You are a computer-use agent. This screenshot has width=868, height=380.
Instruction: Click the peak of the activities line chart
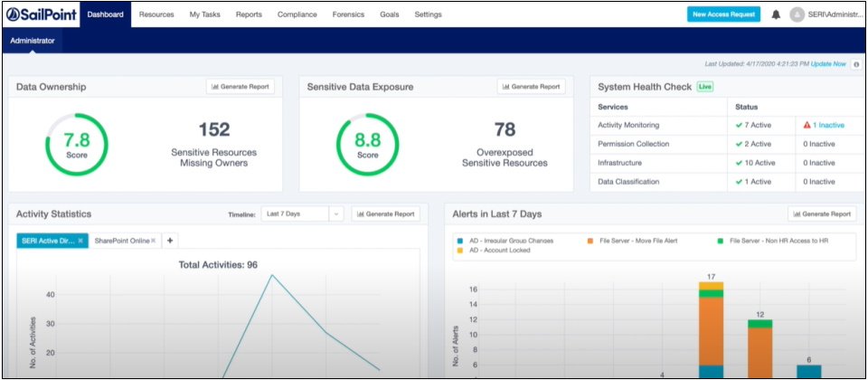click(271, 275)
